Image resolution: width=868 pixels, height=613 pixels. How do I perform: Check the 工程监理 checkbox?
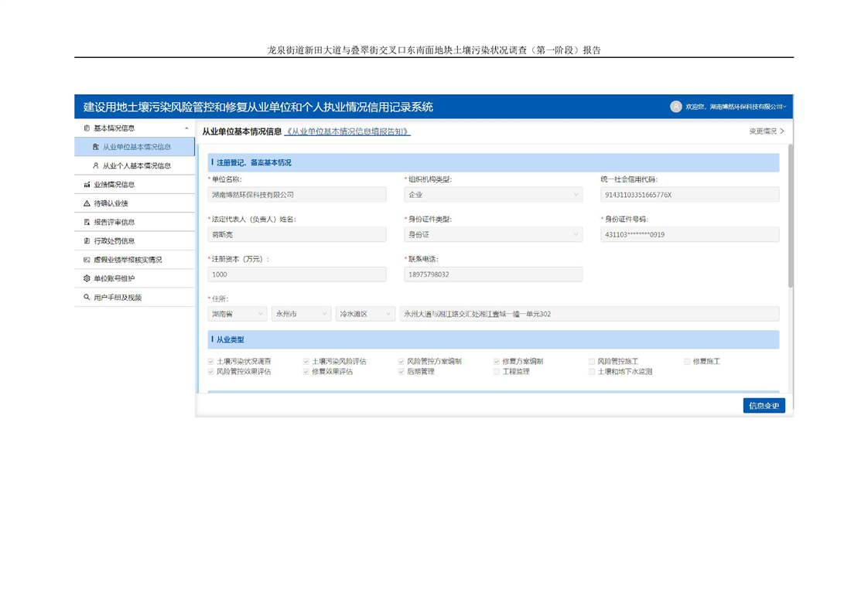pos(497,372)
